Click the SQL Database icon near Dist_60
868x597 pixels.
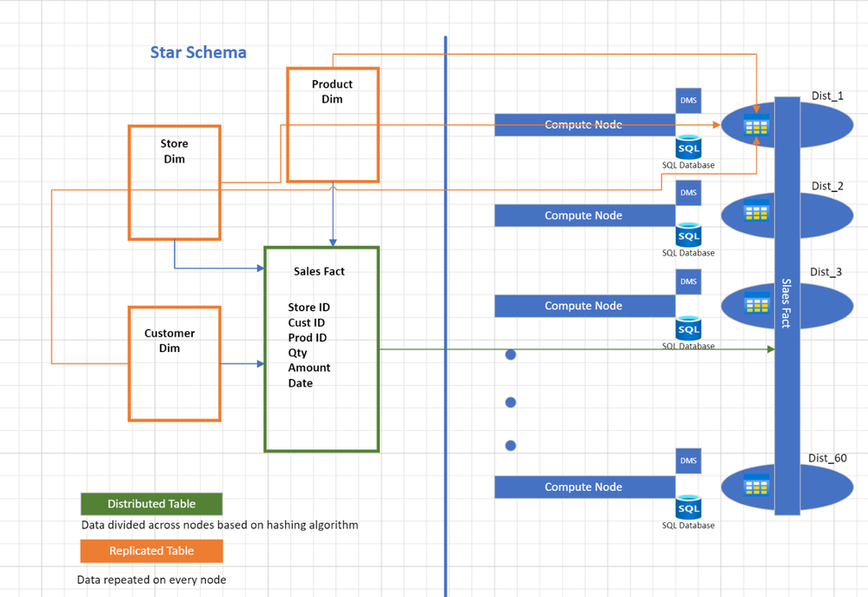click(689, 507)
